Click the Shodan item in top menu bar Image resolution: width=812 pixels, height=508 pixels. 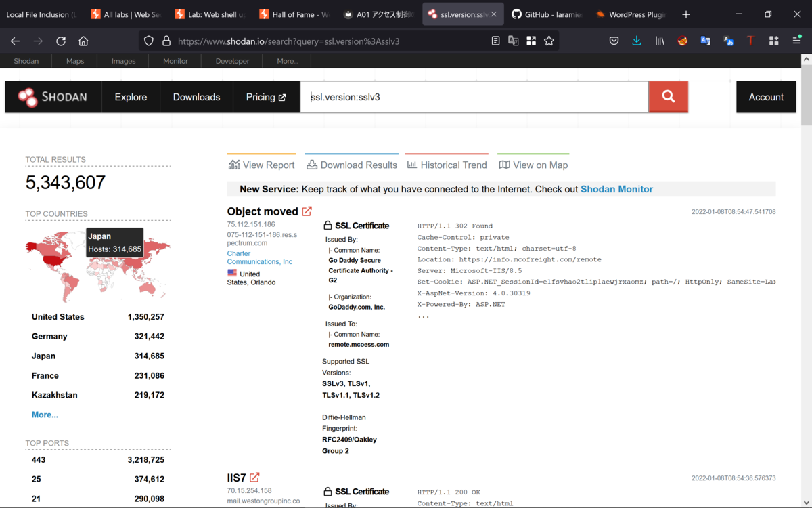26,61
